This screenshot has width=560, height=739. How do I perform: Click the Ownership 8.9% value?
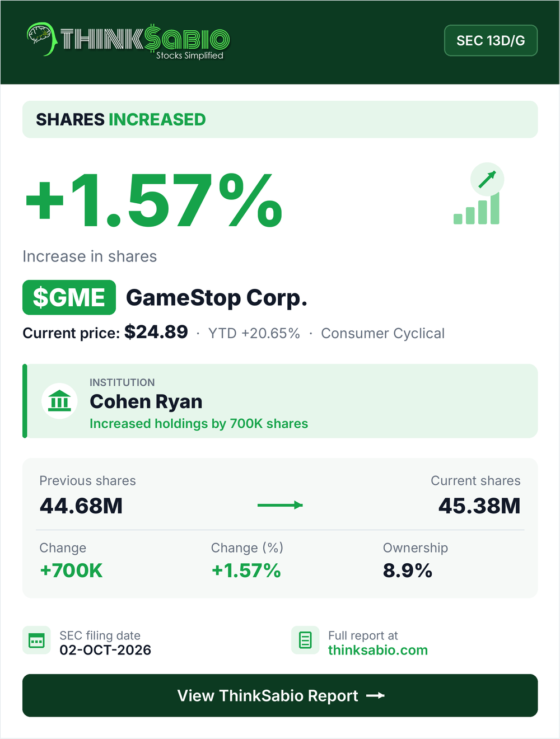tap(408, 570)
